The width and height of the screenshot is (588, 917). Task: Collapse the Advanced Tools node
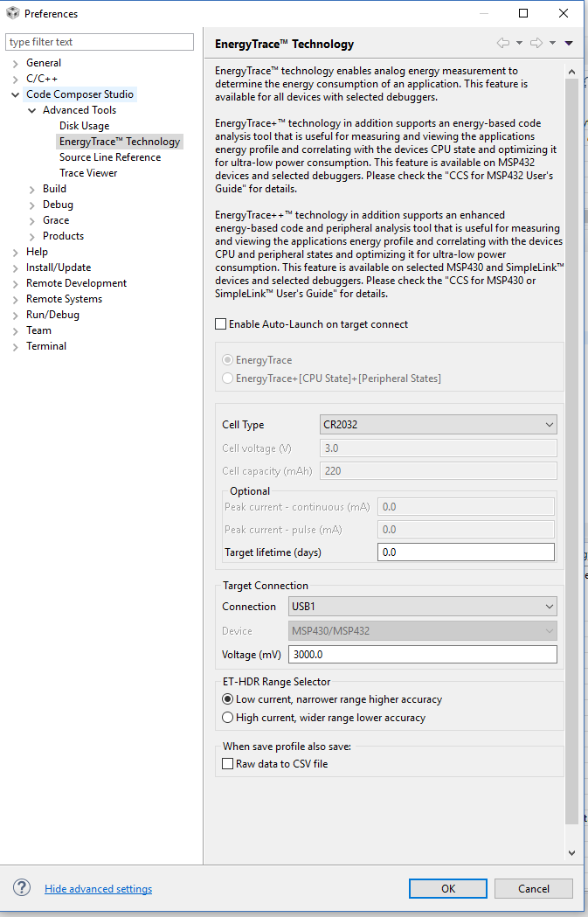(31, 110)
